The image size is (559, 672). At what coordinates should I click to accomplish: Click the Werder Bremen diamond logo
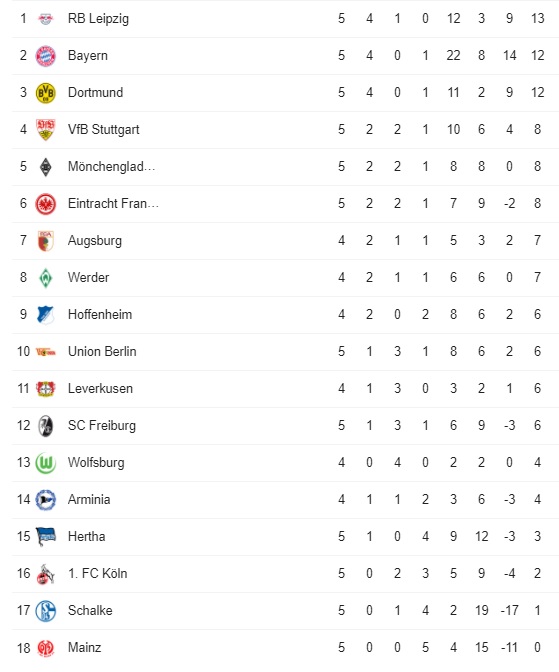(x=45, y=278)
